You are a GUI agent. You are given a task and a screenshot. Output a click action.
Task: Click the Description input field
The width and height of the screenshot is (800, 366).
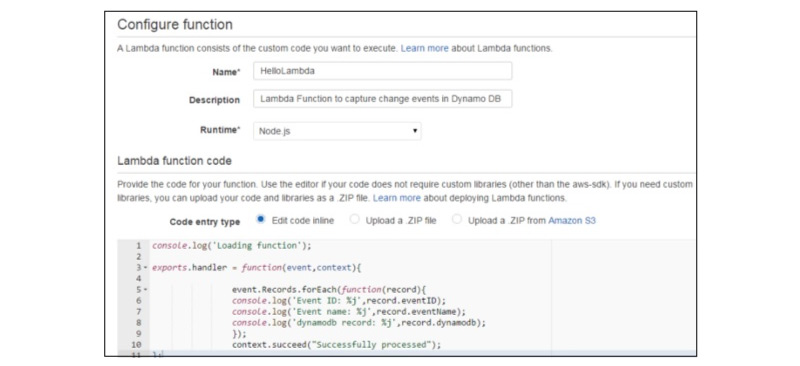pyautogui.click(x=382, y=99)
